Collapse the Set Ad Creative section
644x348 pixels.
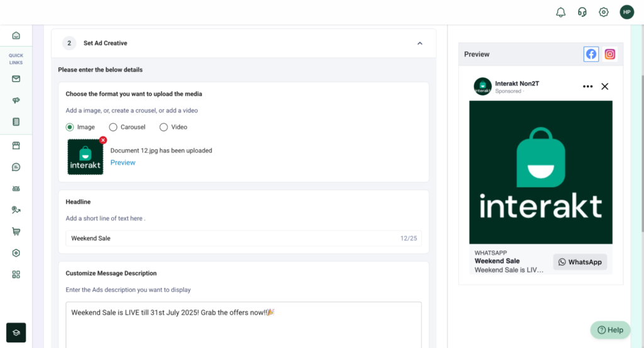(419, 43)
